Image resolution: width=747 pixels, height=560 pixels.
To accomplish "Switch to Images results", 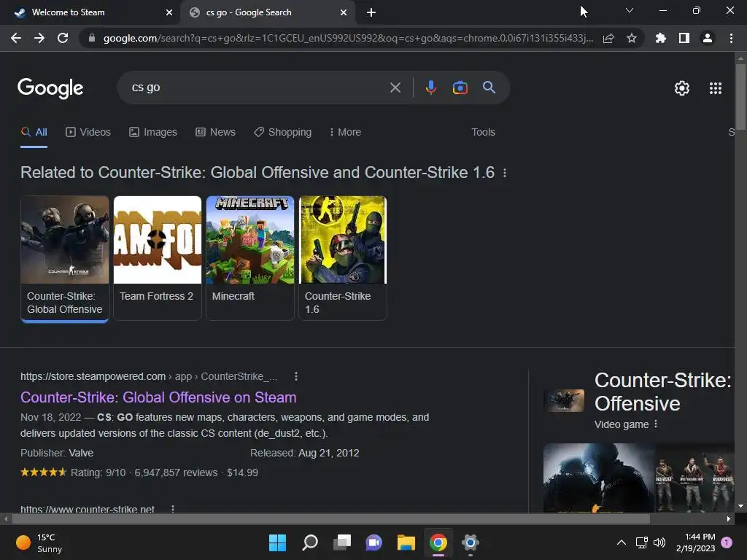I will point(153,133).
